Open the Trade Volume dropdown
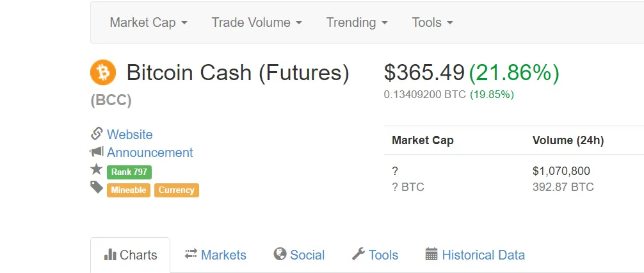Image resolution: width=644 pixels, height=273 pixels. (257, 22)
